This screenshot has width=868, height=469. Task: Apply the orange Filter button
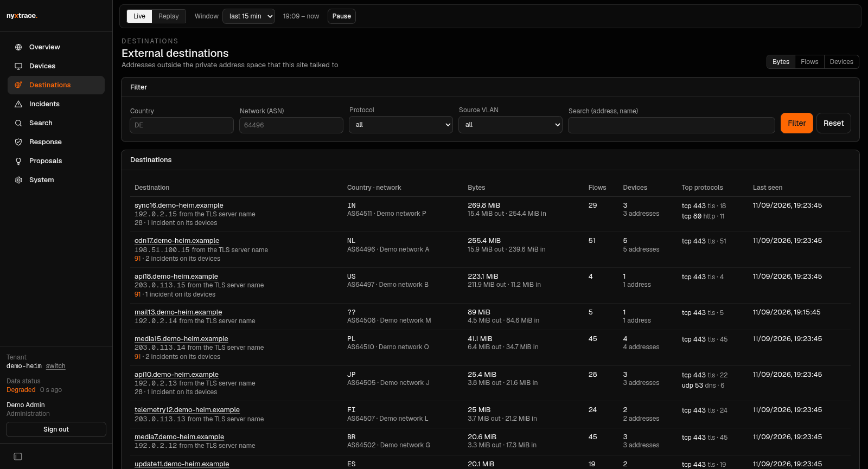tap(797, 123)
